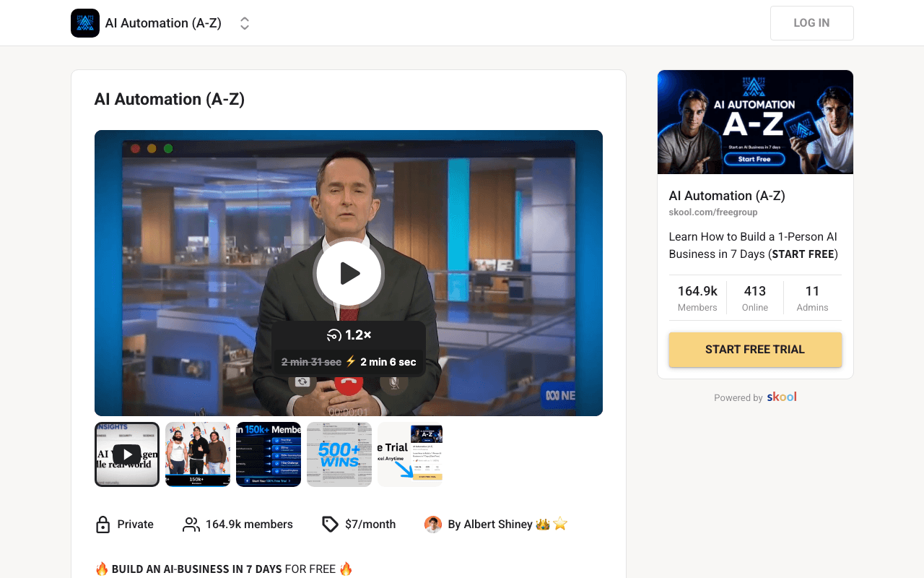The width and height of the screenshot is (924, 578).
Task: Click the Learn How to Build description text
Action: pyautogui.click(x=753, y=246)
